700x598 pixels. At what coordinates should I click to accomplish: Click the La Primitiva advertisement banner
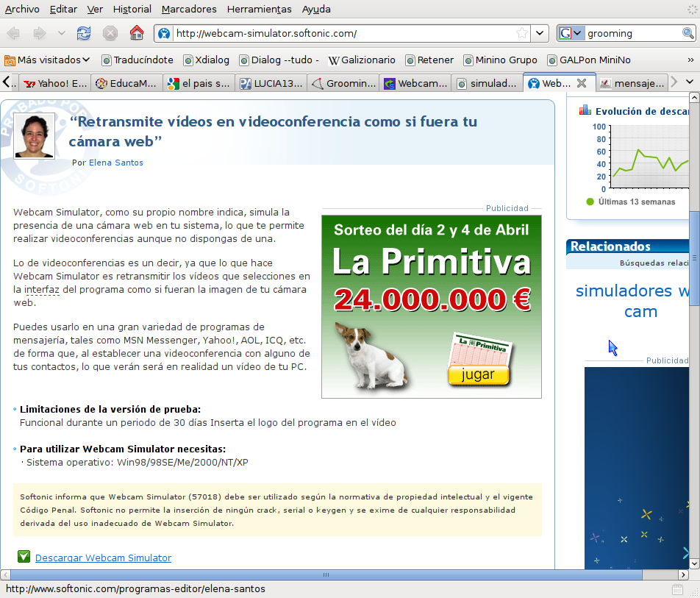tap(431, 307)
